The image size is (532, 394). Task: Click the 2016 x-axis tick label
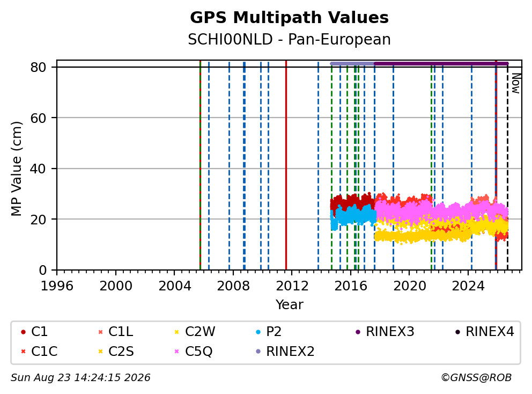coord(351,286)
